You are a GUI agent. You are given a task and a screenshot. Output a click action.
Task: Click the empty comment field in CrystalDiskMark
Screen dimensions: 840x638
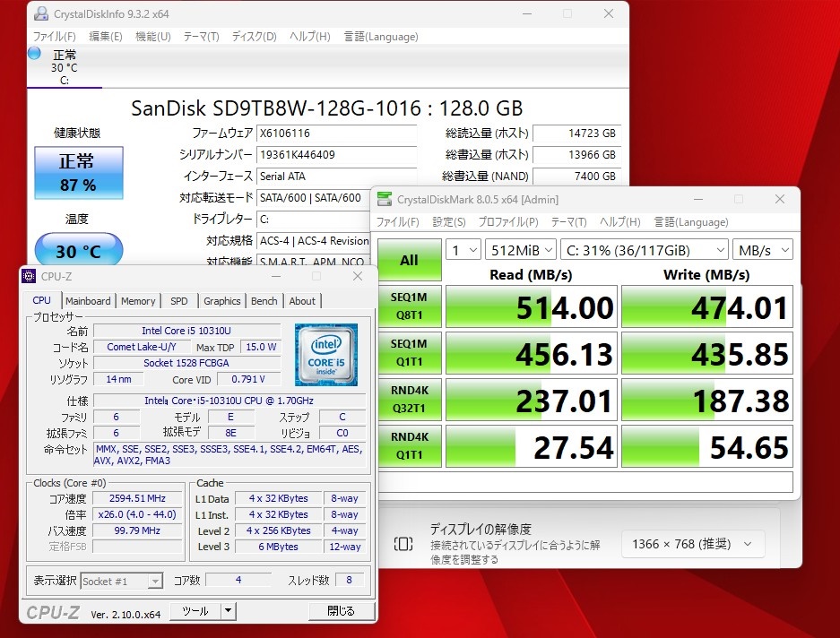pos(585,482)
